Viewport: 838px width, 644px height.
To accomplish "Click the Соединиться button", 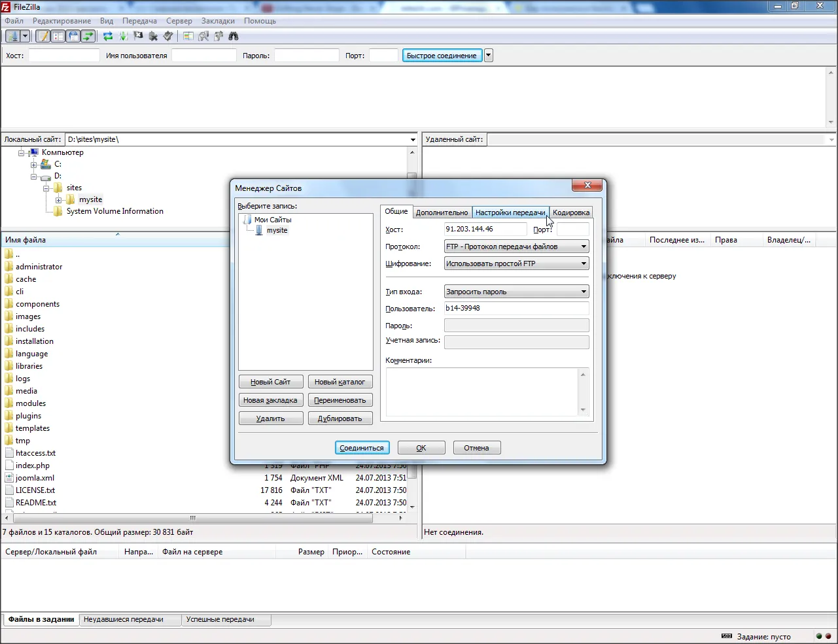I will [x=362, y=448].
